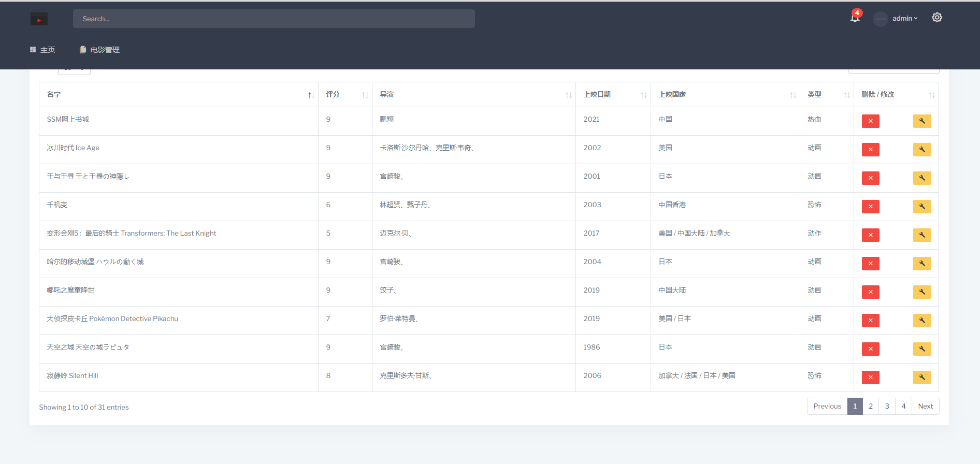Select the release year 1986 cell
The height and width of the screenshot is (464, 980).
[x=613, y=349]
